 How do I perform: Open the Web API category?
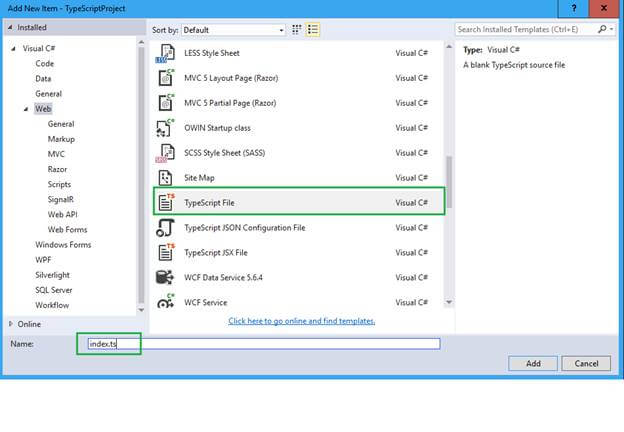[x=62, y=215]
